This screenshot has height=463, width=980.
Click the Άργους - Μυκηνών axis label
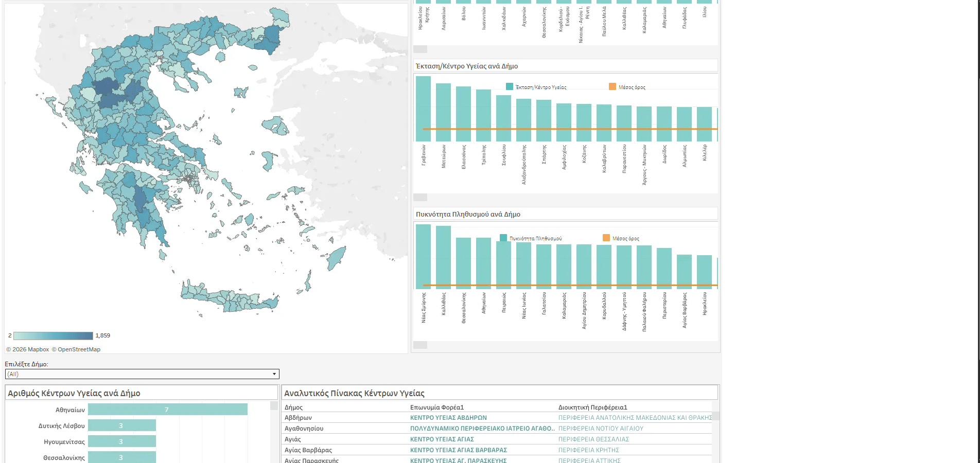pos(644,165)
